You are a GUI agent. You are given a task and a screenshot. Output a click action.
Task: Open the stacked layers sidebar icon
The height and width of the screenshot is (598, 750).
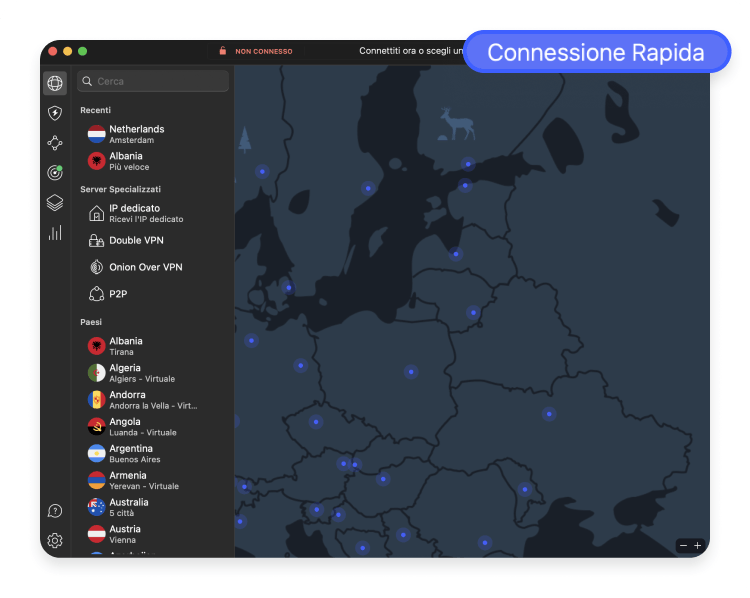pyautogui.click(x=55, y=203)
